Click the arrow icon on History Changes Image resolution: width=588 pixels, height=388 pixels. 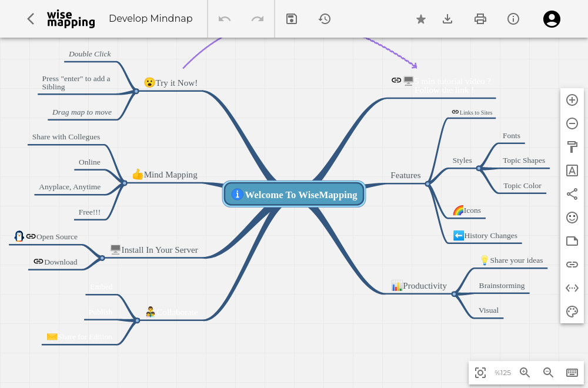click(x=458, y=235)
